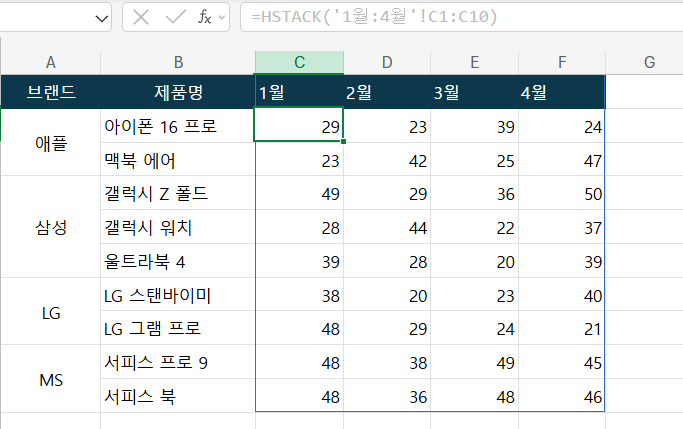683x429 pixels.
Task: Expand the Name Box dropdown arrow
Action: click(x=102, y=18)
